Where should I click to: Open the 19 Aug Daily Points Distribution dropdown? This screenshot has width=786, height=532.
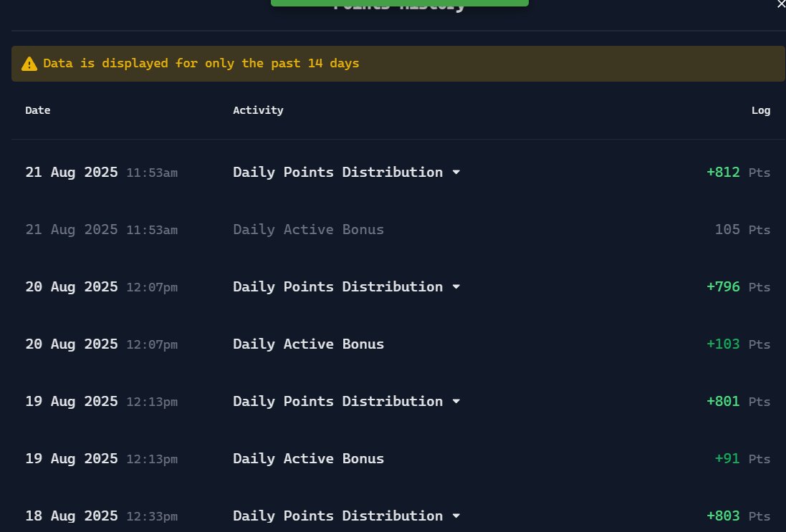pos(456,401)
